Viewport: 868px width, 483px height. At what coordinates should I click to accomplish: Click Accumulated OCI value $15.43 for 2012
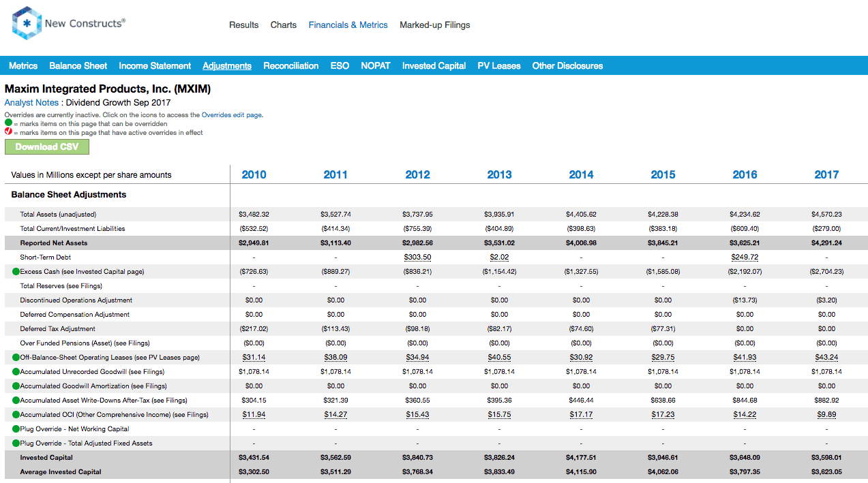click(417, 415)
